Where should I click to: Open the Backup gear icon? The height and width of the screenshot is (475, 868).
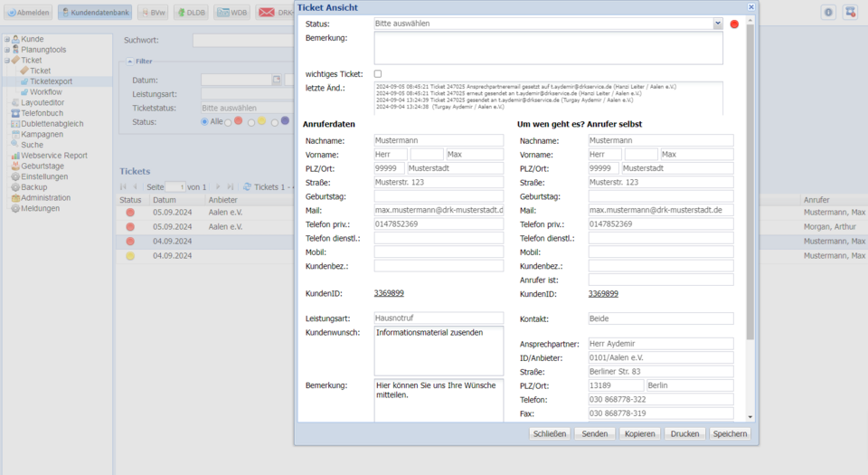pyautogui.click(x=15, y=187)
